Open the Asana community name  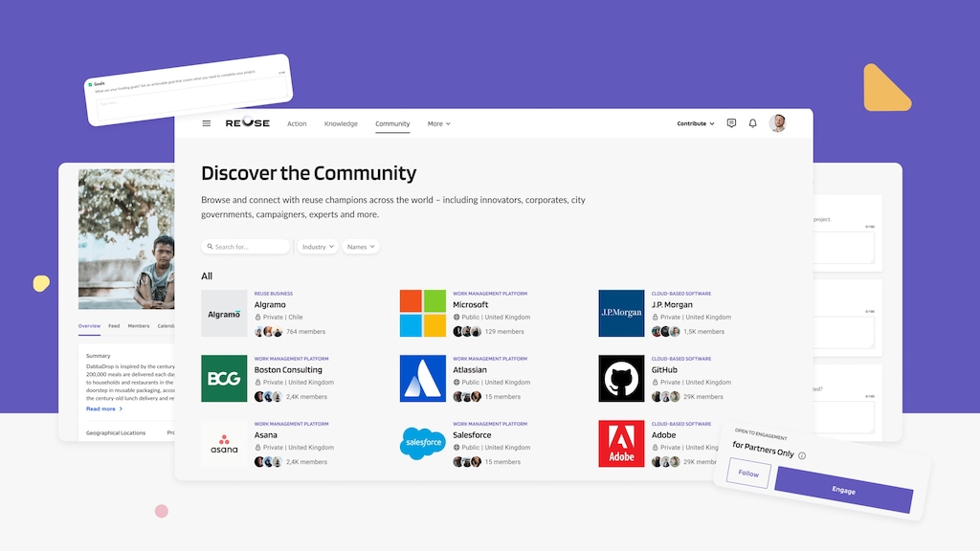click(266, 435)
